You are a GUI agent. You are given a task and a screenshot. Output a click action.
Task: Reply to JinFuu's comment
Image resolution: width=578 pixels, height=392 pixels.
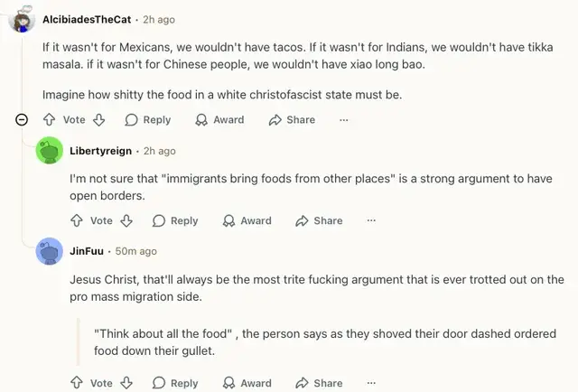[175, 383]
